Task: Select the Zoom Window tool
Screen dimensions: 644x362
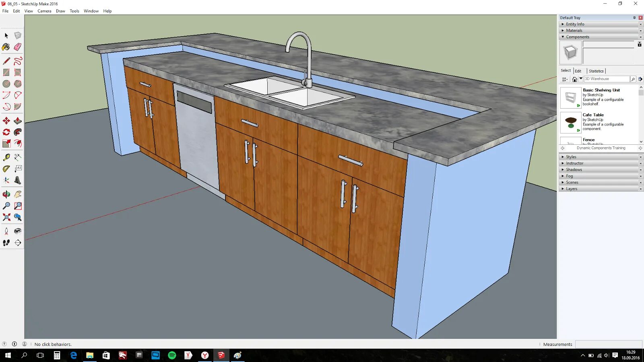Action: [18, 206]
